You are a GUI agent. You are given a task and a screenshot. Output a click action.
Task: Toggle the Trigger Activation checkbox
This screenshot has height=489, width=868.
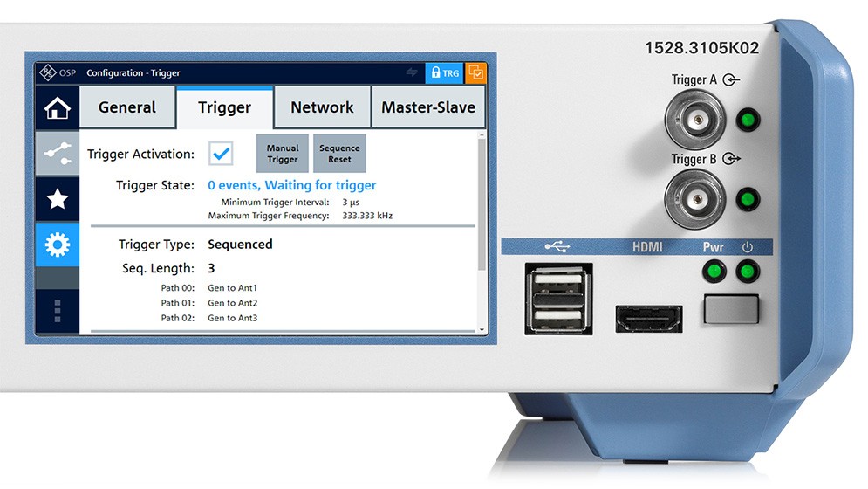[221, 154]
